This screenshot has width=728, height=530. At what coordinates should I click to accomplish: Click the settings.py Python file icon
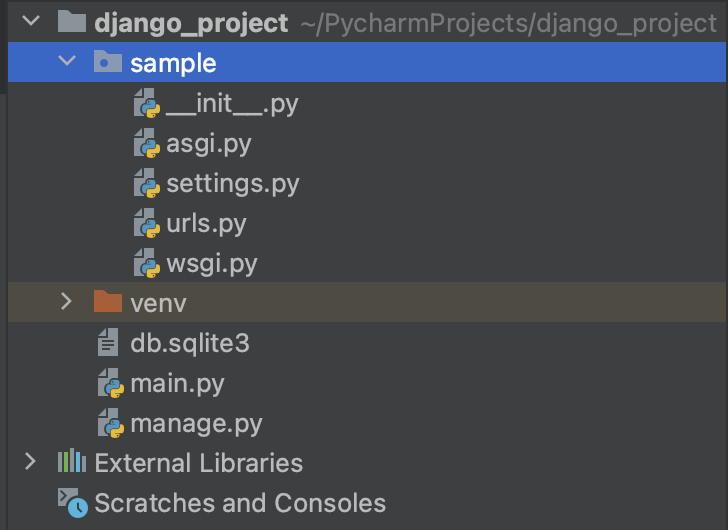click(147, 183)
